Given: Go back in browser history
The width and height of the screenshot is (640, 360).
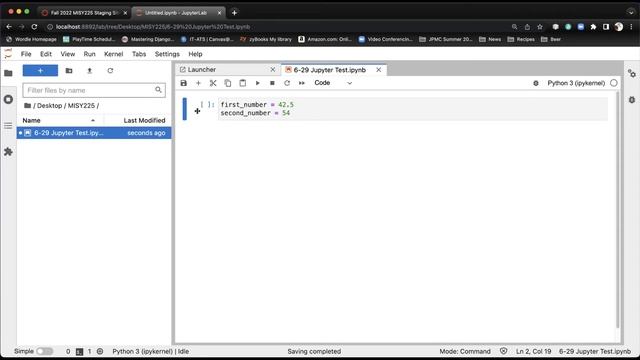Looking at the screenshot, I should coord(9,27).
